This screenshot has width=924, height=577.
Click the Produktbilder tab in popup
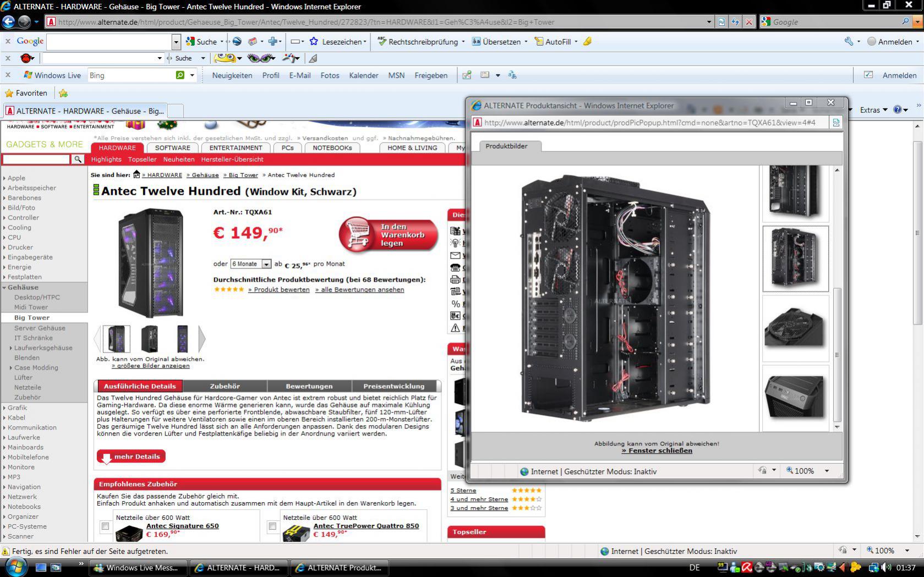506,146
